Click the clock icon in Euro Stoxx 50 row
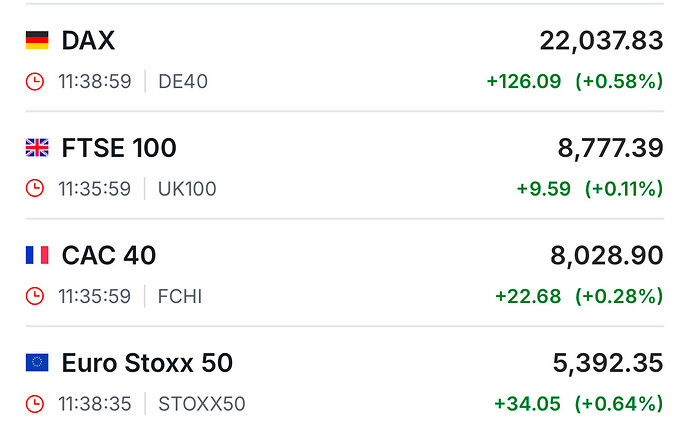The width and height of the screenshot is (690, 430). 35,404
